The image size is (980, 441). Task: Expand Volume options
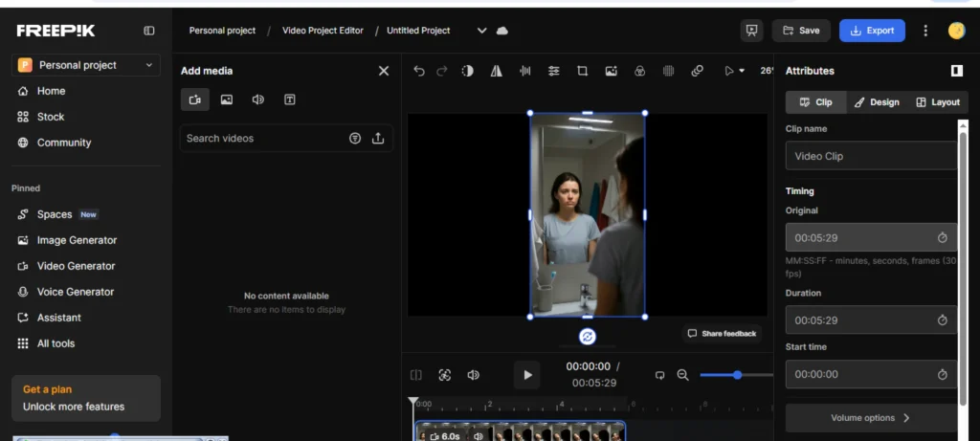coord(870,418)
